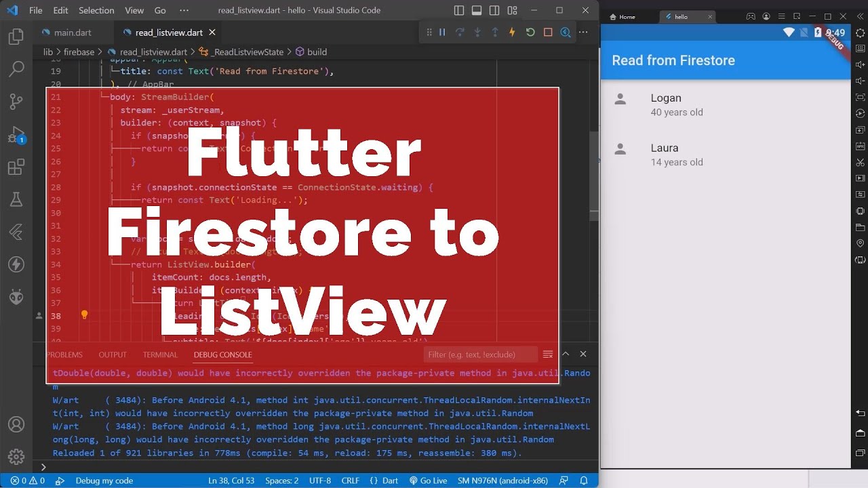Viewport: 868px width, 488px height.
Task: Open Dart DevTools widget inspector
Action: click(565, 32)
